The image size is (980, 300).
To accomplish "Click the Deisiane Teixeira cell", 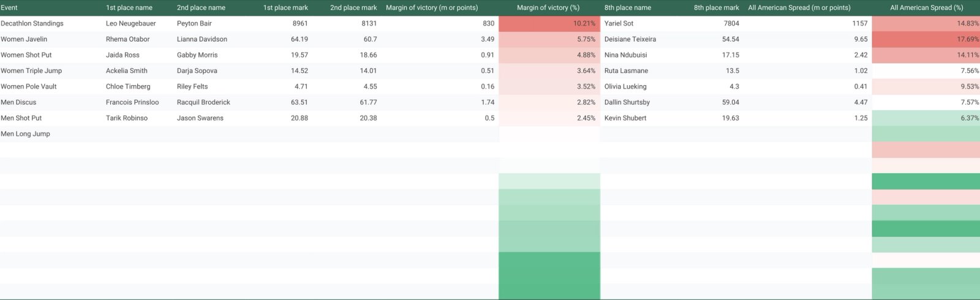I will click(x=630, y=39).
